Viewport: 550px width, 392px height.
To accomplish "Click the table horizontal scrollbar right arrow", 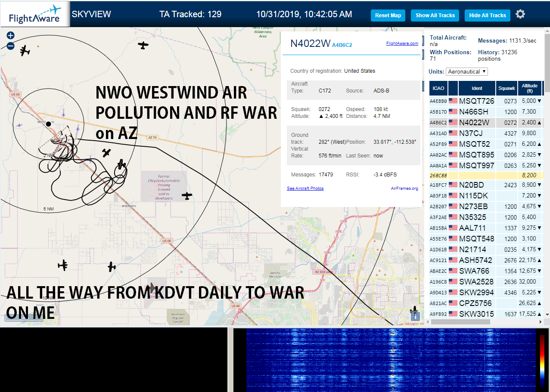I will [x=540, y=322].
